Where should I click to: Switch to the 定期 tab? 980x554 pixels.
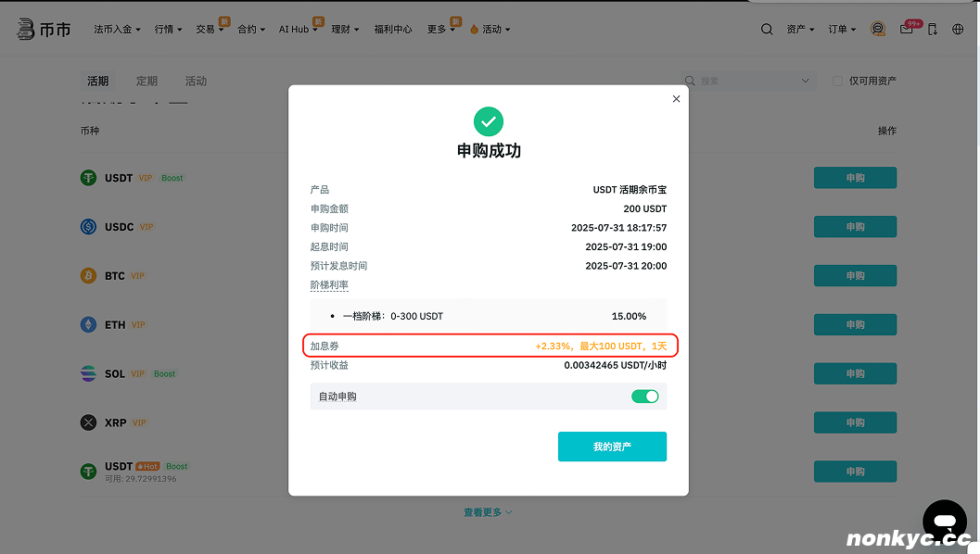point(146,82)
